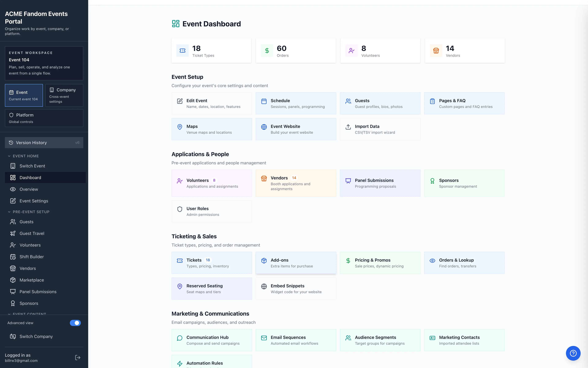This screenshot has width=588, height=368.
Task: Open the Audience Segments card
Action: tap(380, 340)
